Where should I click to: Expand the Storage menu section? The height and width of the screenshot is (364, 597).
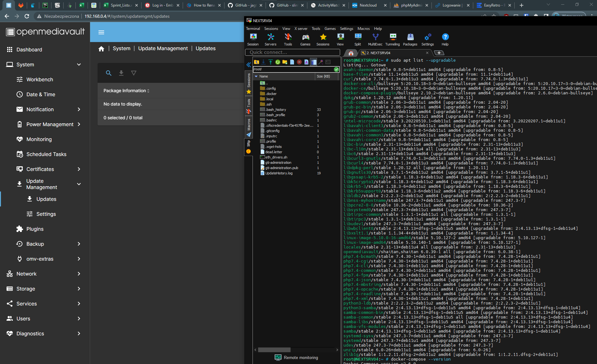tap(79, 289)
